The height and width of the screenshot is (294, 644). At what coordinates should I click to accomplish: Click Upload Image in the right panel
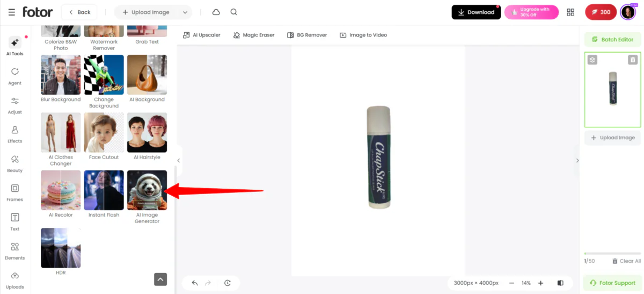point(612,138)
